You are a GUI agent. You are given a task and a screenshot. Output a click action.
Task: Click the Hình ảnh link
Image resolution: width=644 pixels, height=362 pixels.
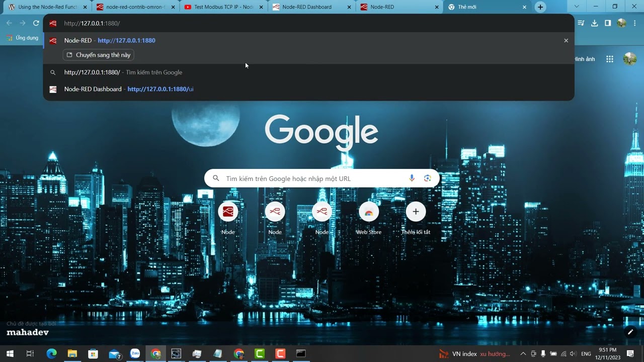(x=585, y=59)
